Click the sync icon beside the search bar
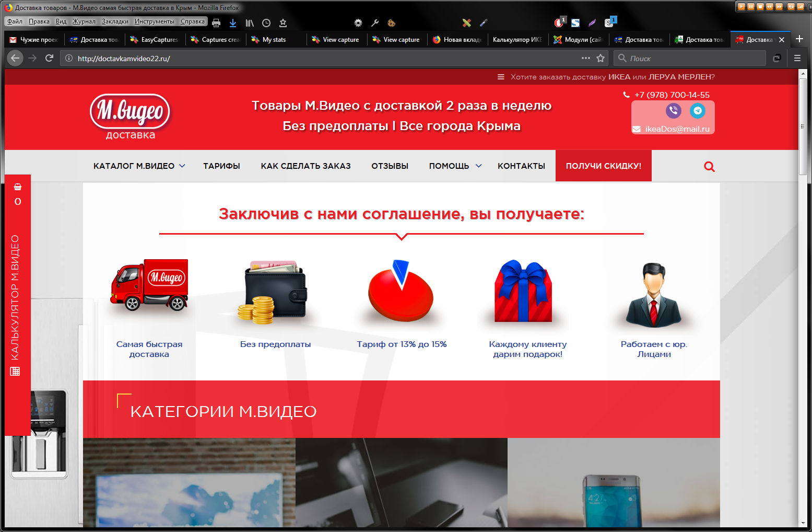812x532 pixels. click(777, 58)
